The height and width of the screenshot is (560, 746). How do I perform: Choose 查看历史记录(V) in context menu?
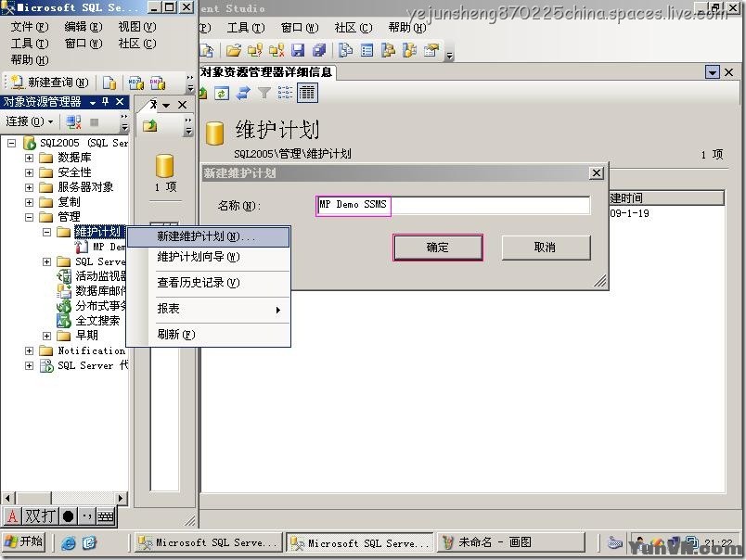point(209,283)
